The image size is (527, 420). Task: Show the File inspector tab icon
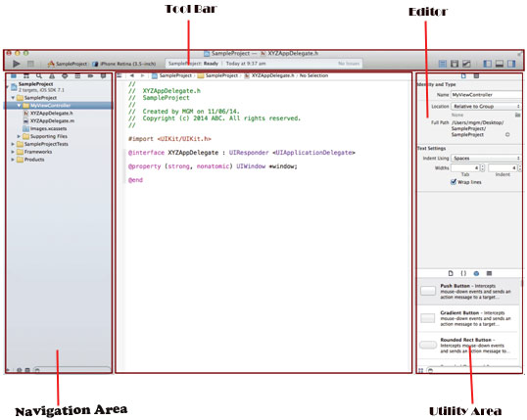tap(463, 76)
